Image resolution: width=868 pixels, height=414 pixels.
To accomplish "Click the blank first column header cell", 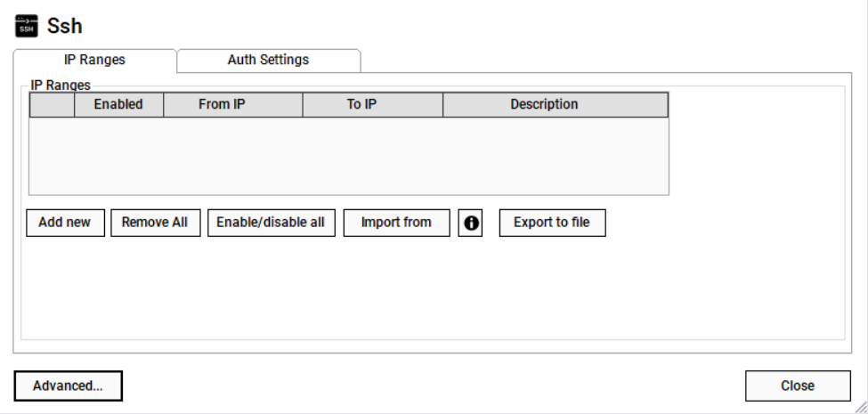I will [x=52, y=105].
